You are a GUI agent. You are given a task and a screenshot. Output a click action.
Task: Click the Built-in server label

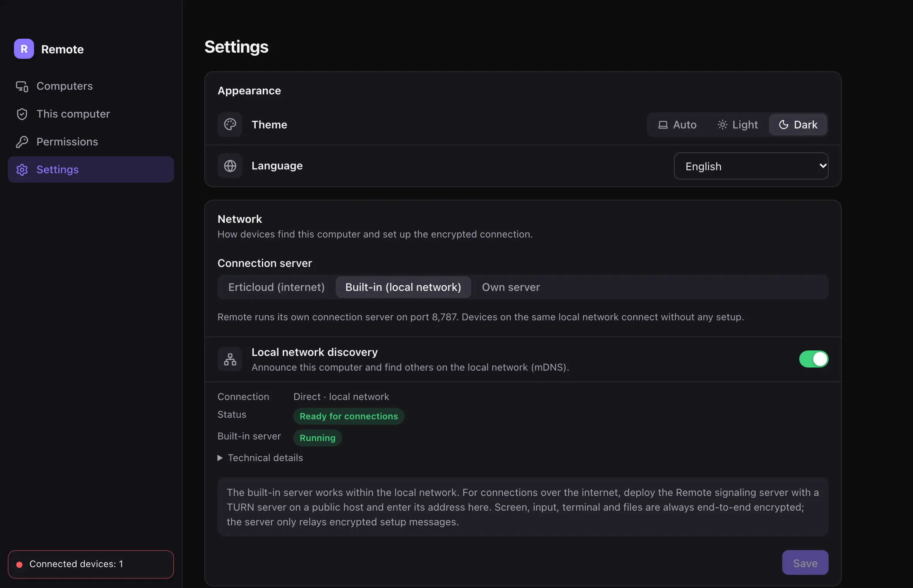click(x=249, y=436)
